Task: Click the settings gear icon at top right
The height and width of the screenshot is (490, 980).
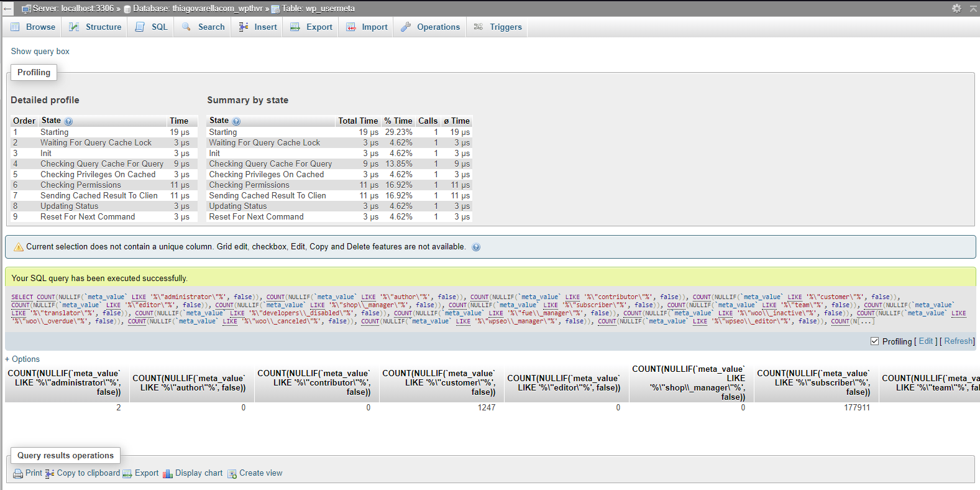Action: click(x=956, y=8)
